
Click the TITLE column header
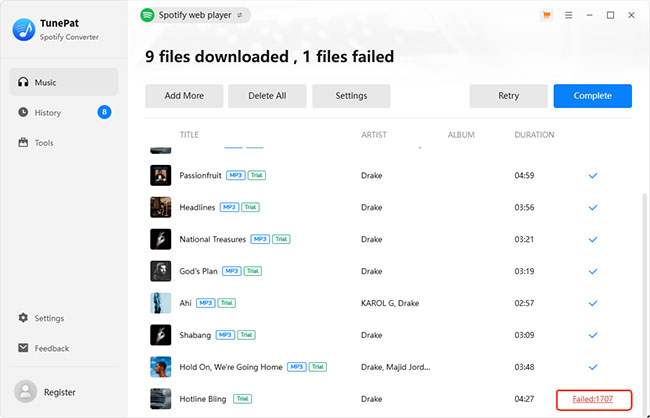189,135
